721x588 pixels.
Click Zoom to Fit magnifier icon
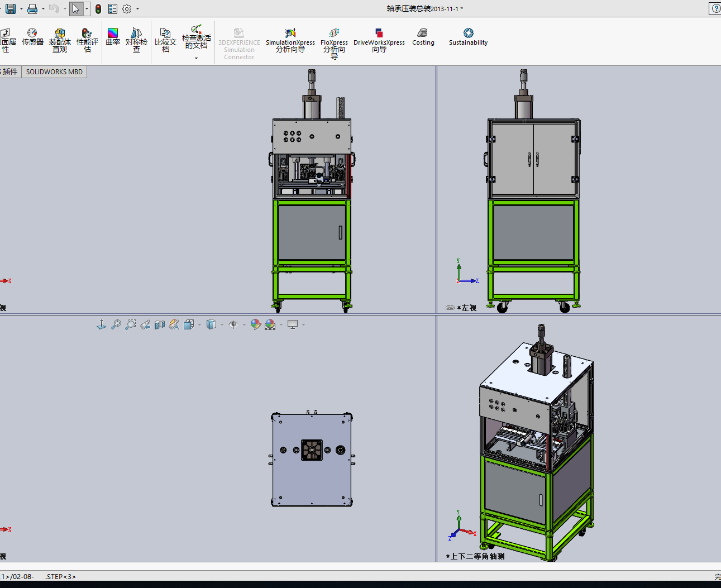coord(116,324)
